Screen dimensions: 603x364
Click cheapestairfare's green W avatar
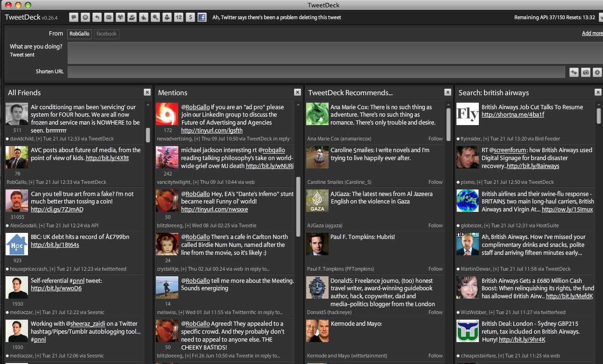(468, 331)
